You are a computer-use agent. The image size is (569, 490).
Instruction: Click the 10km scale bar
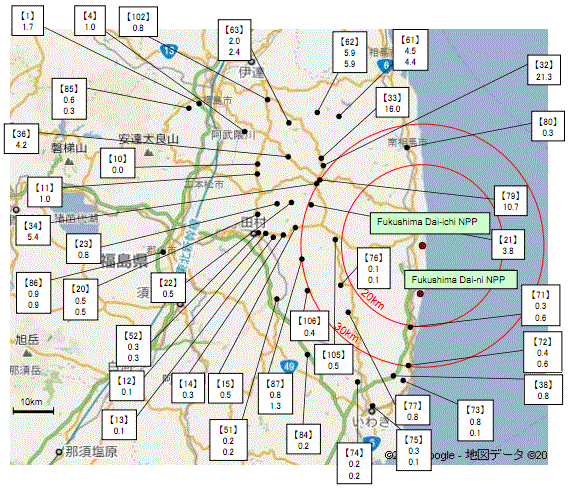(x=33, y=411)
